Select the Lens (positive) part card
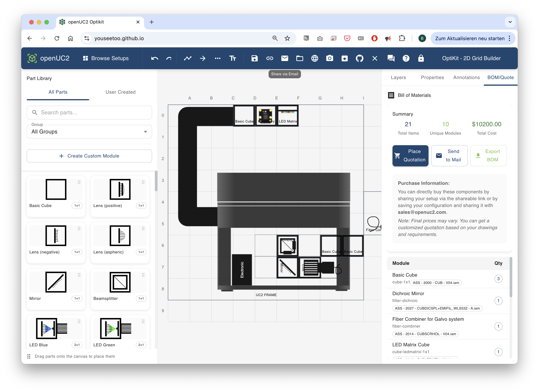This screenshot has width=539, height=392. 120,196
